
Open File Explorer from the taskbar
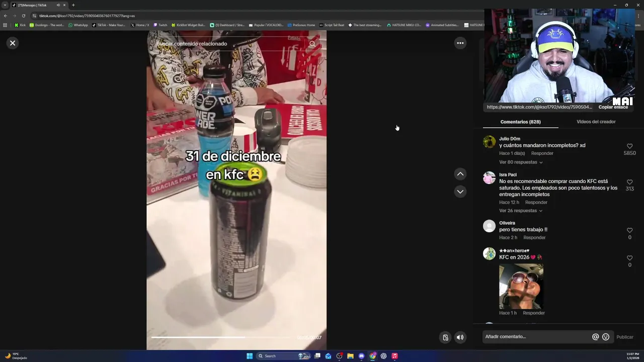click(350, 356)
